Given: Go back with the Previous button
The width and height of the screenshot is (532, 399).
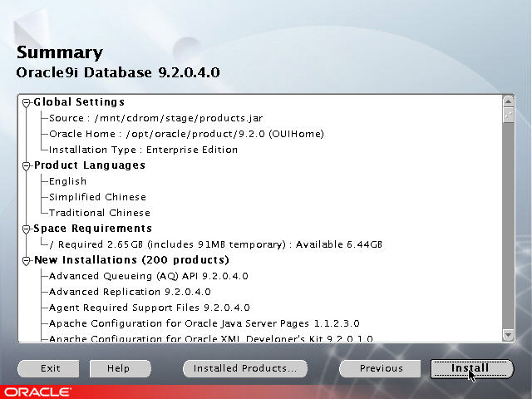Looking at the screenshot, I should point(380,368).
